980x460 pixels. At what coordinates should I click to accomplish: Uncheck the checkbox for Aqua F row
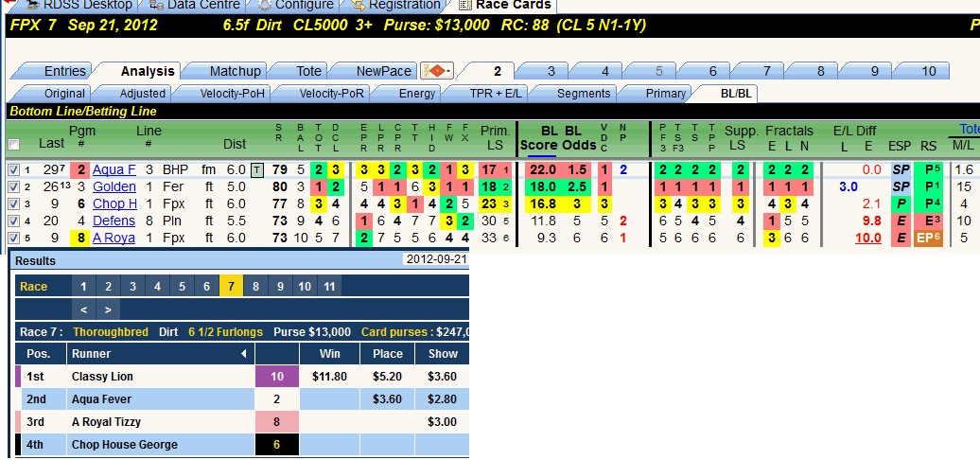[x=14, y=169]
